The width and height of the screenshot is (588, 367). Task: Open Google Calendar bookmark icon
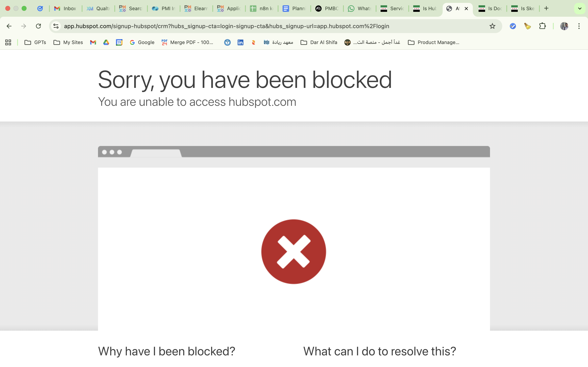pyautogui.click(x=119, y=42)
